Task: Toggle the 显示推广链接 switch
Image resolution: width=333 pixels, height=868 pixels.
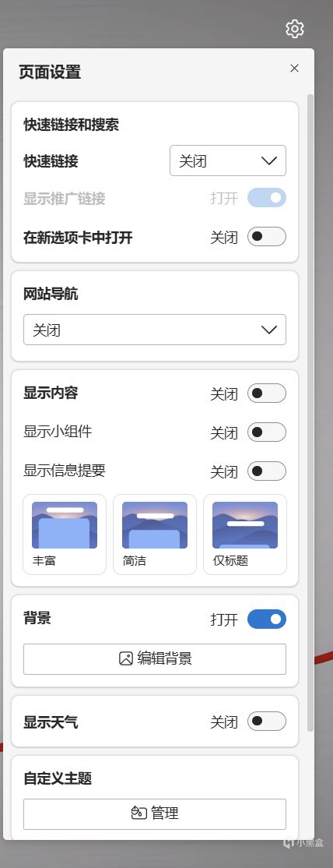Action: point(267,198)
